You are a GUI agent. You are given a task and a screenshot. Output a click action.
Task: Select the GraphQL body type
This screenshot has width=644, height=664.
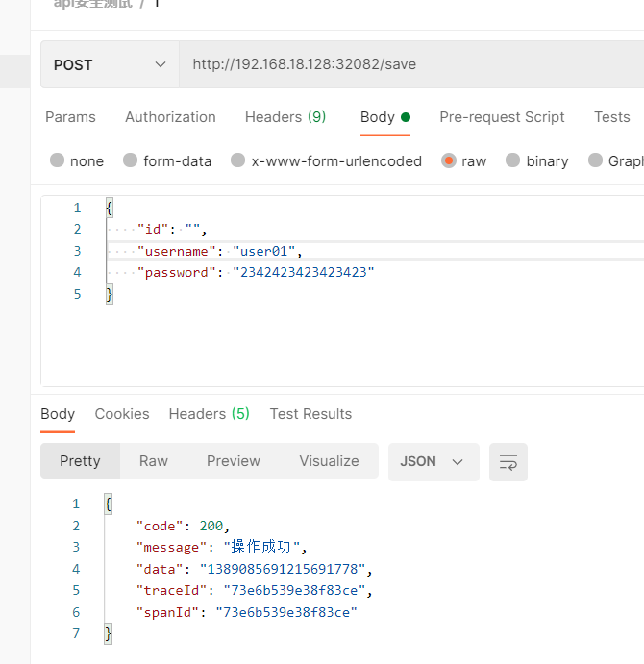[616, 160]
